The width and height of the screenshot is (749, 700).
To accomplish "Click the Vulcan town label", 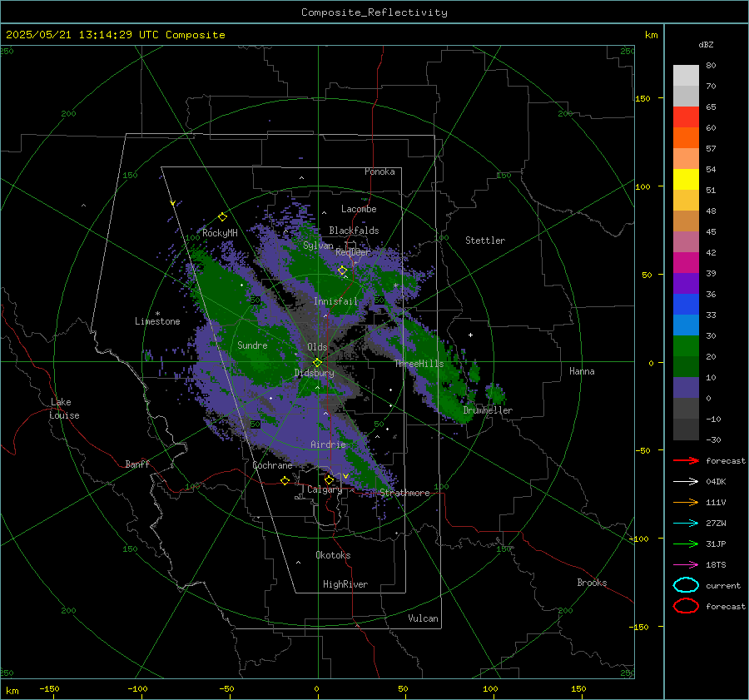I will (423, 618).
